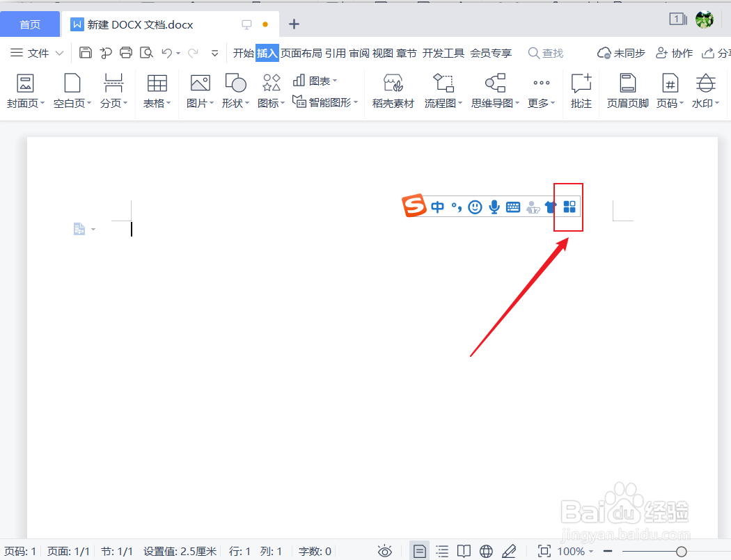Toggle eye protection mode in status bar

384,551
